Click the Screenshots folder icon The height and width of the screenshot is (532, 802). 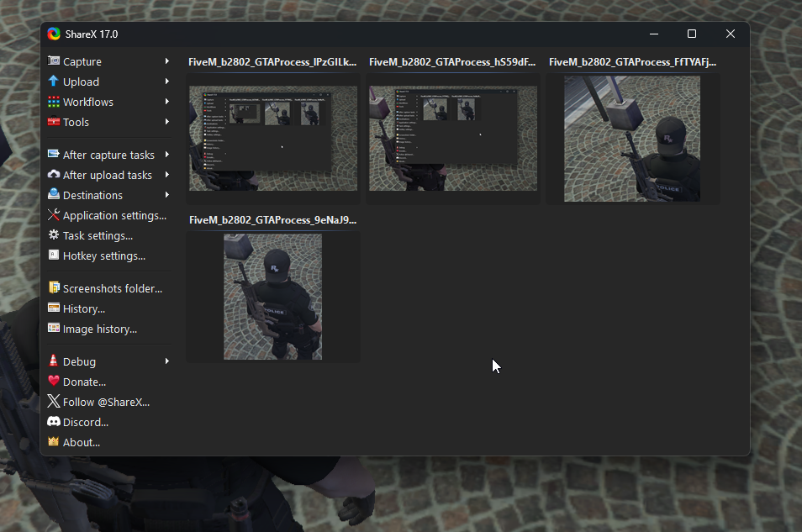(54, 287)
